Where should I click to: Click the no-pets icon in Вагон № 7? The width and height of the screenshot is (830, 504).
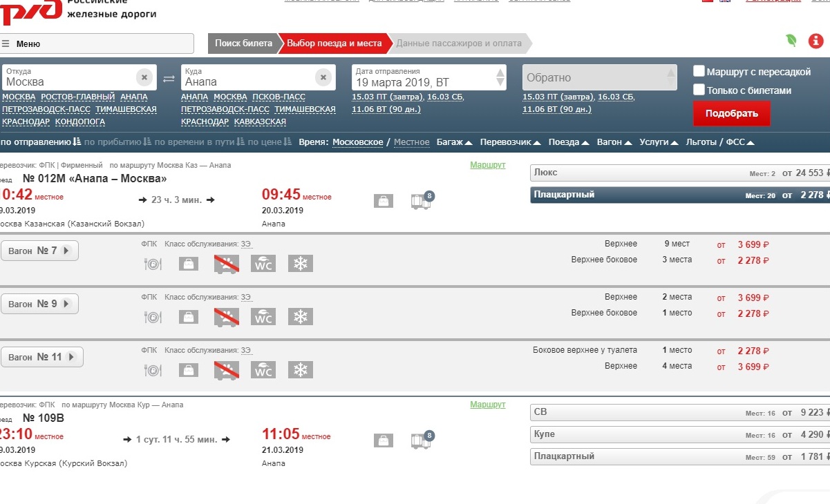pyautogui.click(x=227, y=263)
